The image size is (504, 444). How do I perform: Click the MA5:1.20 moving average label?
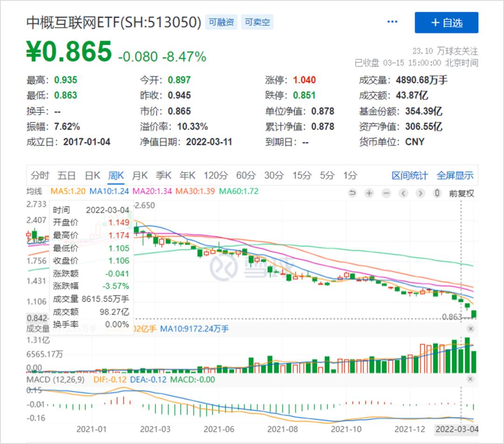pyautogui.click(x=68, y=191)
